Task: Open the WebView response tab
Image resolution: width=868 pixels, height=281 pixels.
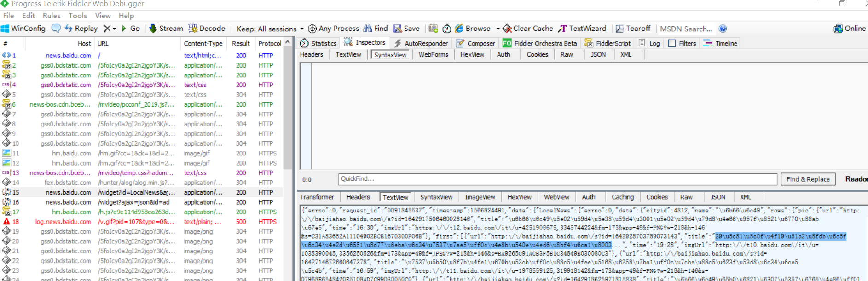Action: [557, 197]
